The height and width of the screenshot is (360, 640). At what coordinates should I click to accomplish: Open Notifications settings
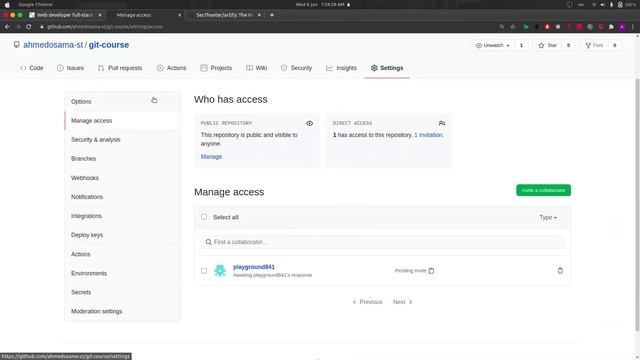pos(122,197)
